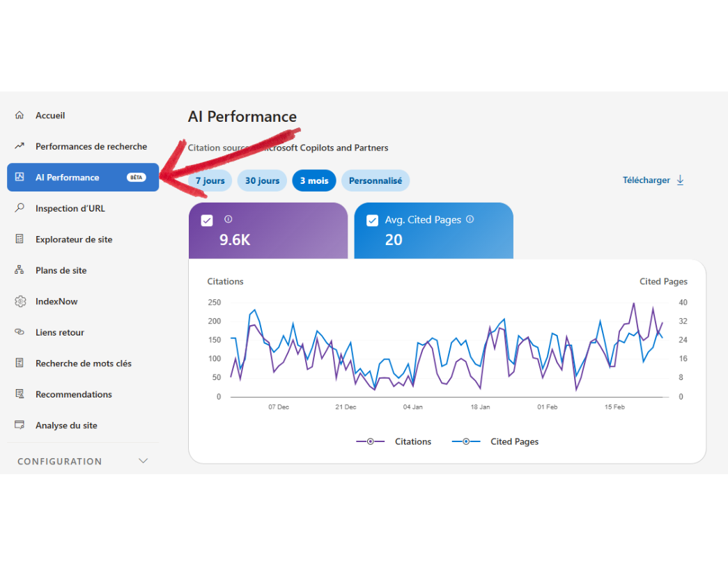Screen dimensions: 728x566
Task: Toggle Cited Pages series in chart legend
Action: click(x=495, y=441)
